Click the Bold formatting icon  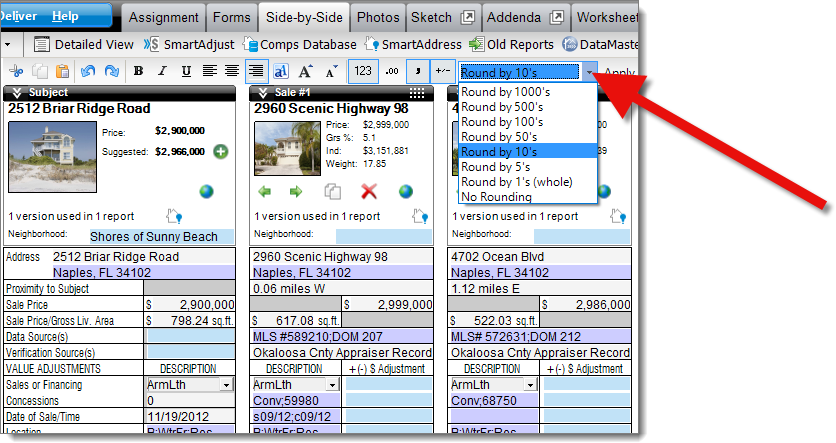point(138,71)
